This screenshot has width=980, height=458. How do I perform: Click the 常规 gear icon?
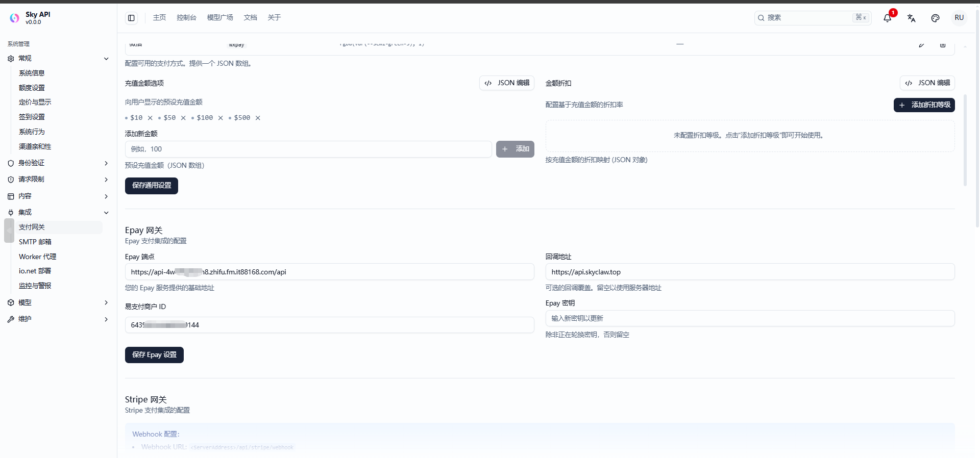click(x=11, y=59)
